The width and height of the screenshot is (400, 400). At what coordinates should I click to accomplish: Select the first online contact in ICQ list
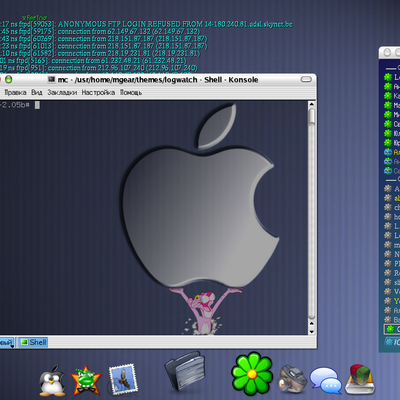[392, 77]
